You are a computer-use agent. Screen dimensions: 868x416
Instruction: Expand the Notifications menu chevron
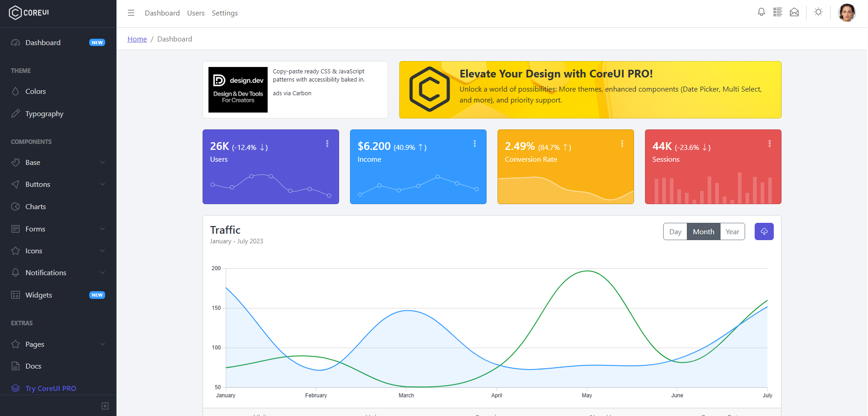pyautogui.click(x=102, y=272)
